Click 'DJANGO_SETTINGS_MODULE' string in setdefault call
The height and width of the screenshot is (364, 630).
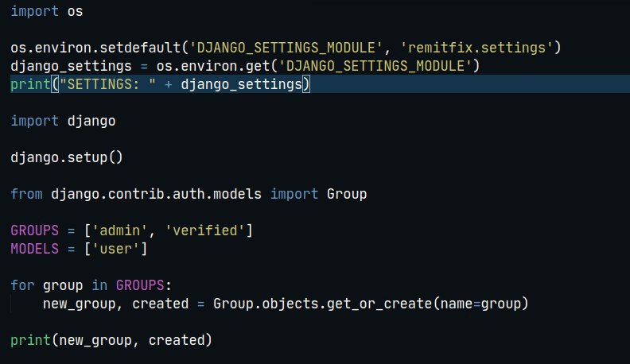click(x=286, y=48)
